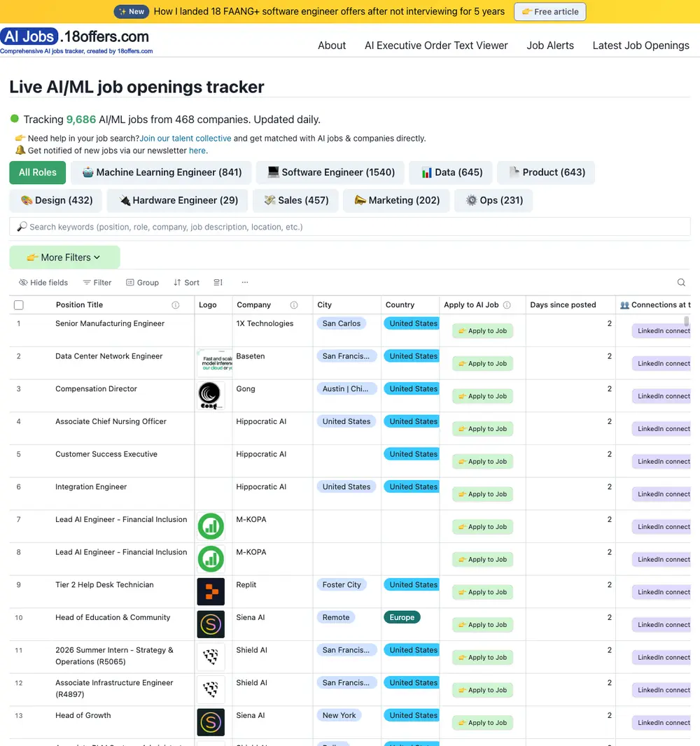
Task: Select Software Engineer (1540) role filter
Action: coord(330,172)
